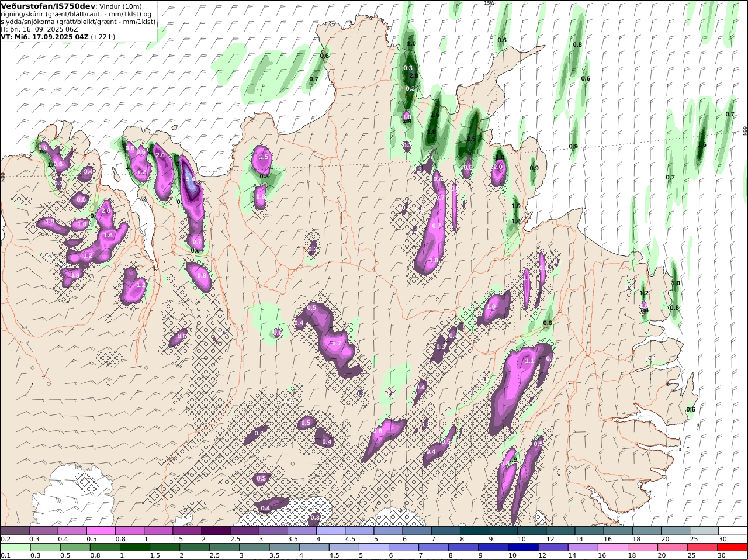The height and width of the screenshot is (560, 748).
Task: Click the 0.1 label under the rain legend
Action: pos(6,555)
